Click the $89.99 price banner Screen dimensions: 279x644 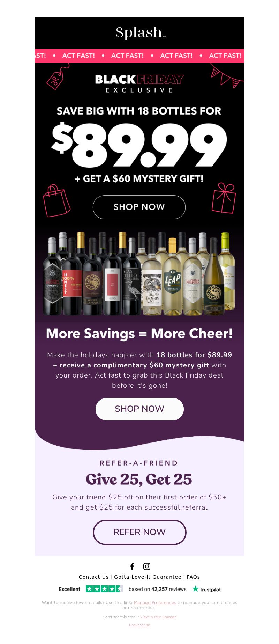point(139,145)
